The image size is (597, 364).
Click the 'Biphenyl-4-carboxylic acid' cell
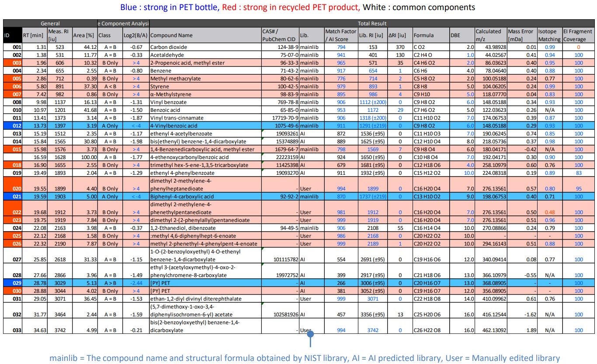tap(205, 197)
